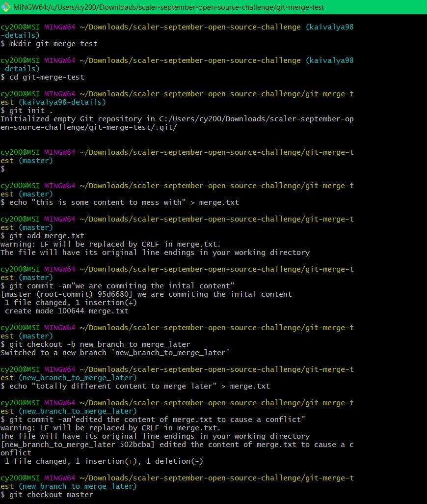Click 'The file will have its original' line after git add
This screenshot has width=427, height=504.
155,252
